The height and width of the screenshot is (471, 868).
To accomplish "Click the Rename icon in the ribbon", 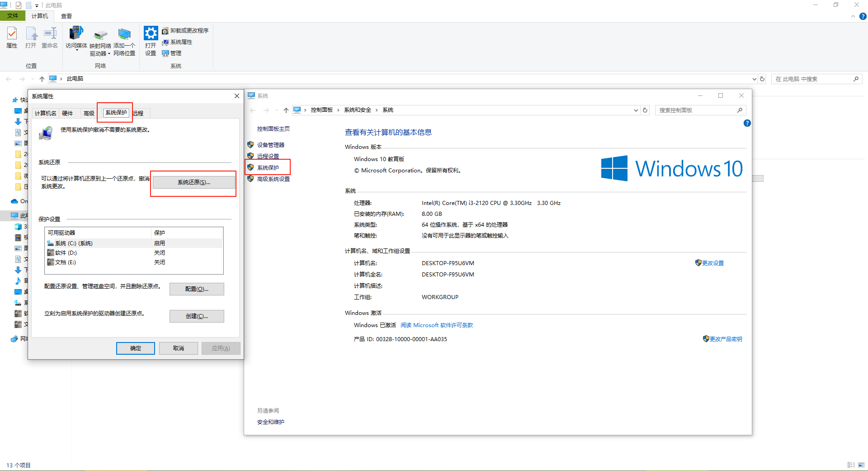I will point(50,33).
